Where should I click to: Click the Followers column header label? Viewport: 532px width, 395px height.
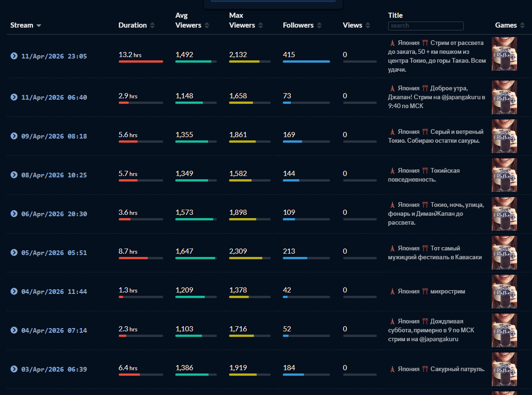[x=298, y=25]
